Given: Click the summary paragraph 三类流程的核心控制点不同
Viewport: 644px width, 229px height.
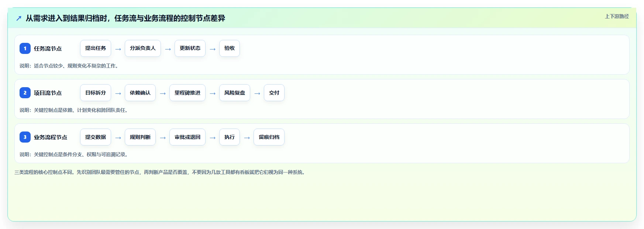Looking at the screenshot, I should click(x=161, y=172).
